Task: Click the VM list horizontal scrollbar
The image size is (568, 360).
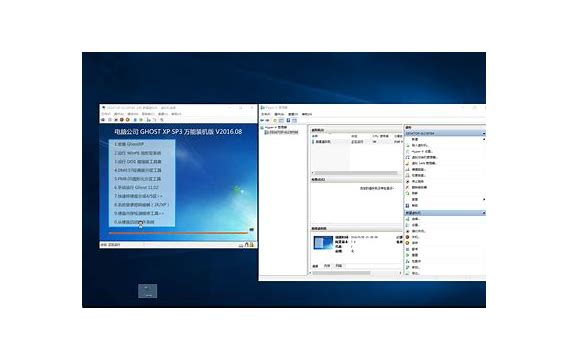Action: (x=355, y=173)
